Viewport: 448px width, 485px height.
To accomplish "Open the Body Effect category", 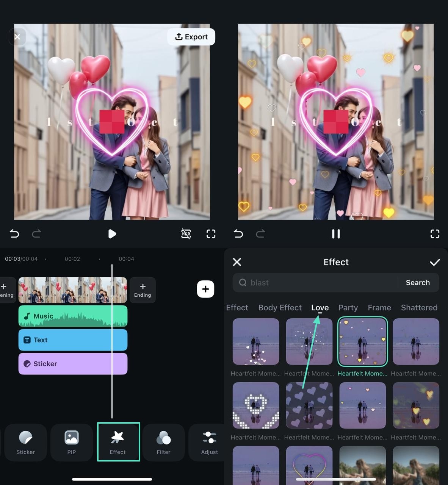I will tap(280, 308).
